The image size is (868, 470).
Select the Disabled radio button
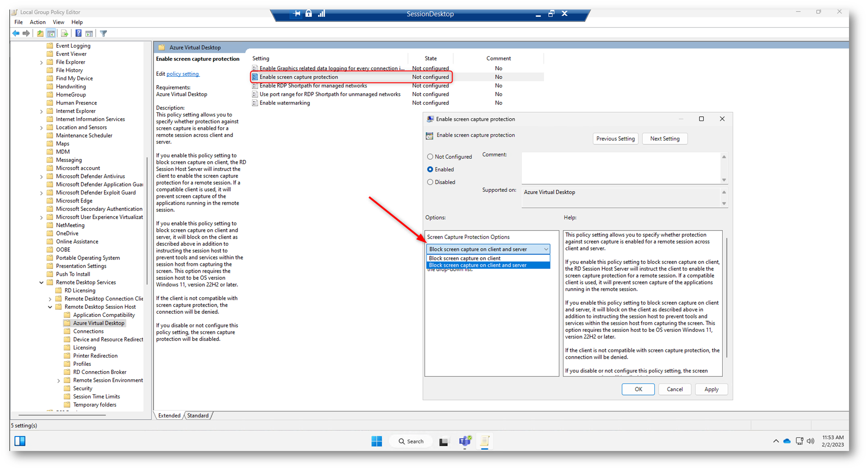[x=430, y=182]
